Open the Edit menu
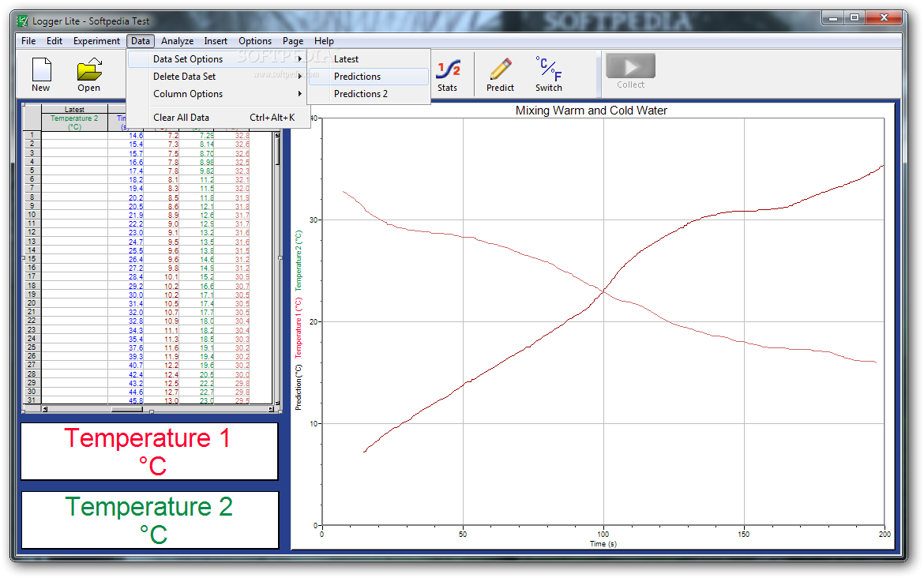The width and height of the screenshot is (924, 578). pos(54,40)
